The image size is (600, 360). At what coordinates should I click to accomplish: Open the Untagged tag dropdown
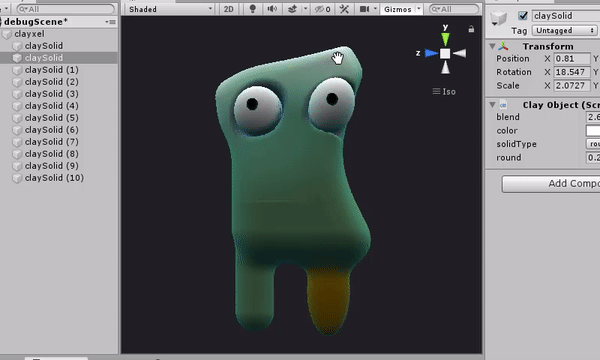click(564, 30)
